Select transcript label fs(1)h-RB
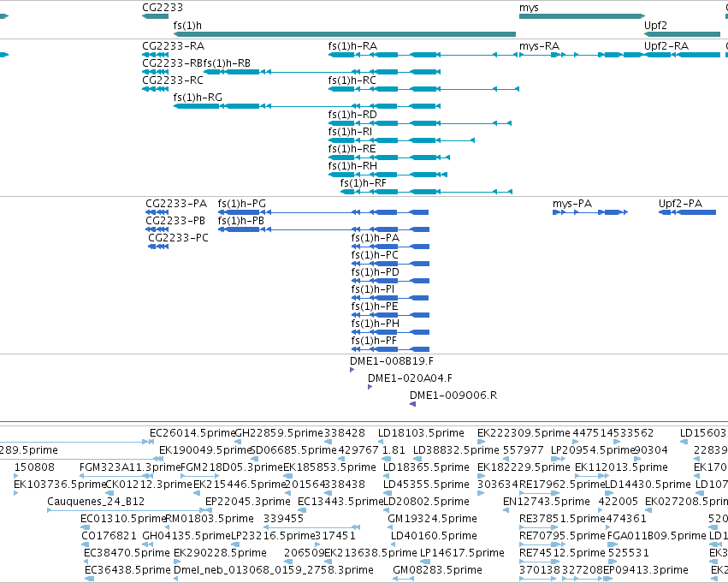Viewport: 728px width, 583px height. (x=228, y=63)
